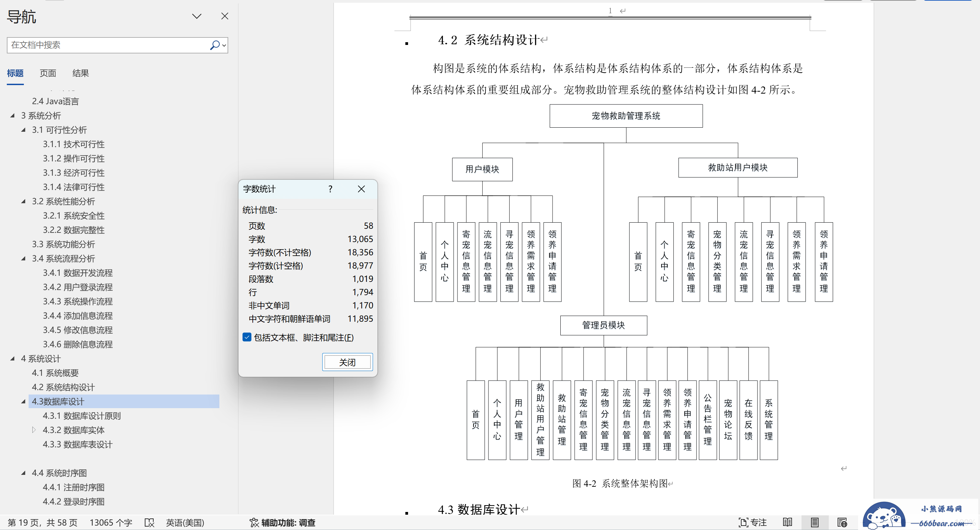The image size is (980, 530).
Task: Click the search magnifier icon in navigation
Action: pos(215,45)
